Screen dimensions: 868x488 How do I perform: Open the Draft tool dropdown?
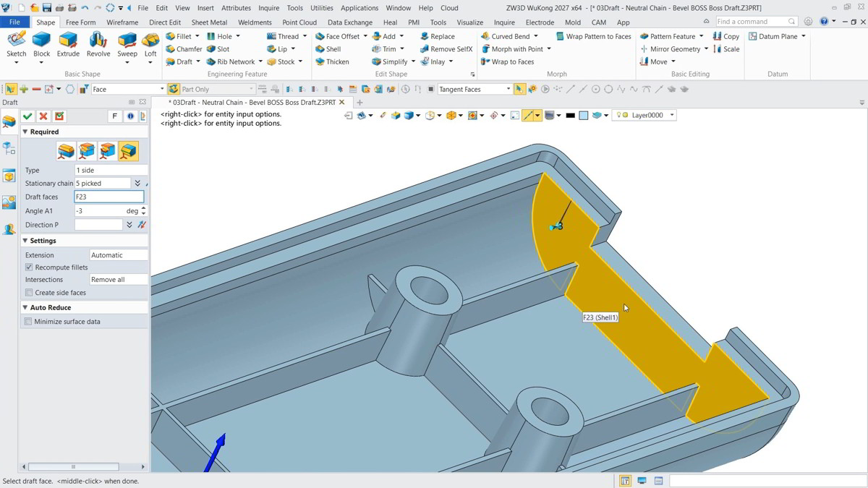[x=199, y=61]
